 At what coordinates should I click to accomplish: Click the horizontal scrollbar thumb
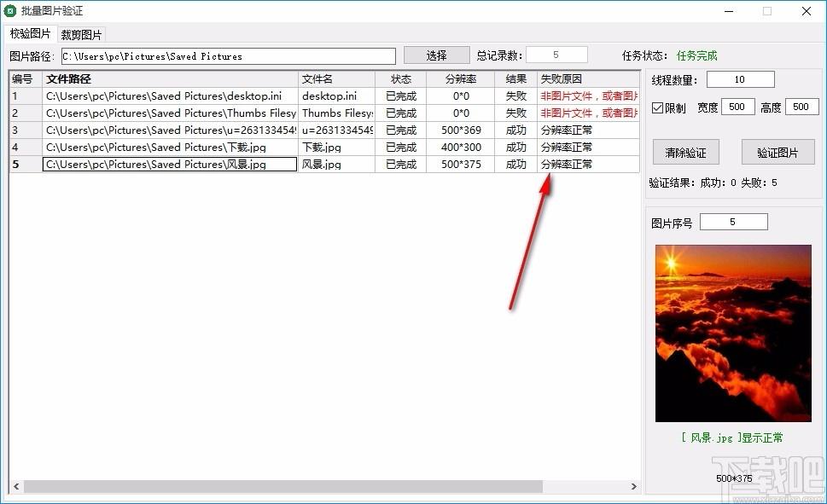coord(282,486)
